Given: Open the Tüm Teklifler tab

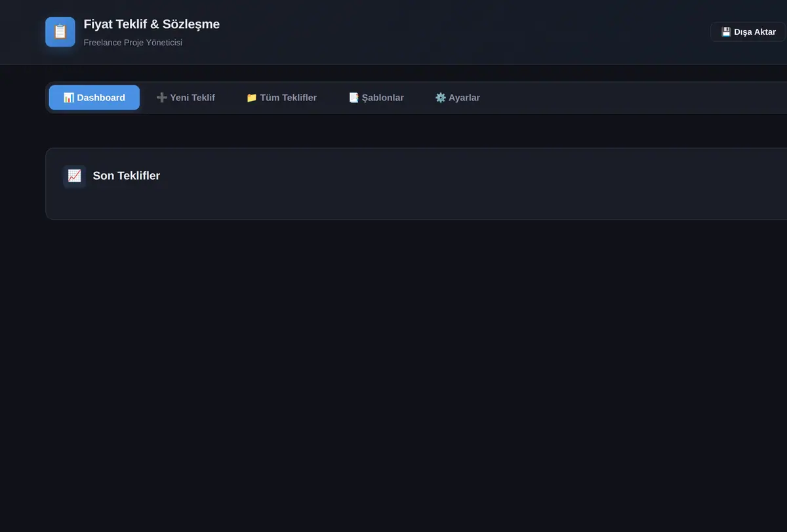Looking at the screenshot, I should tap(281, 98).
